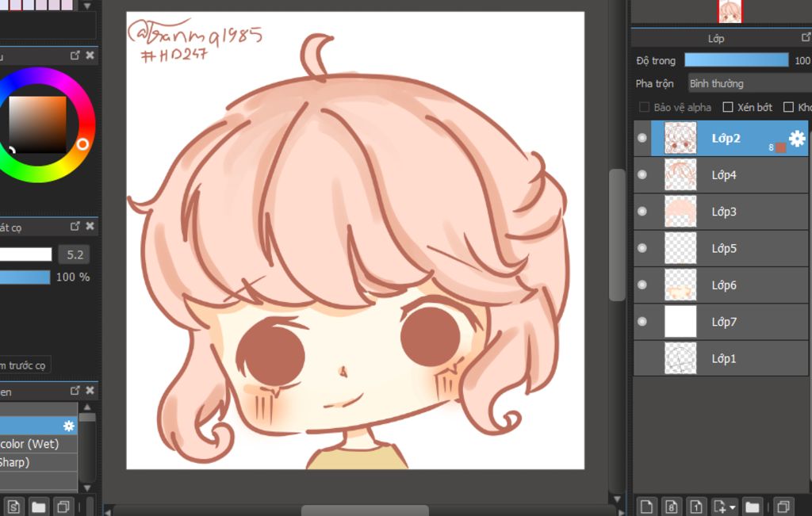The image size is (812, 516).
Task: Create a new color layer
Action: click(645, 506)
